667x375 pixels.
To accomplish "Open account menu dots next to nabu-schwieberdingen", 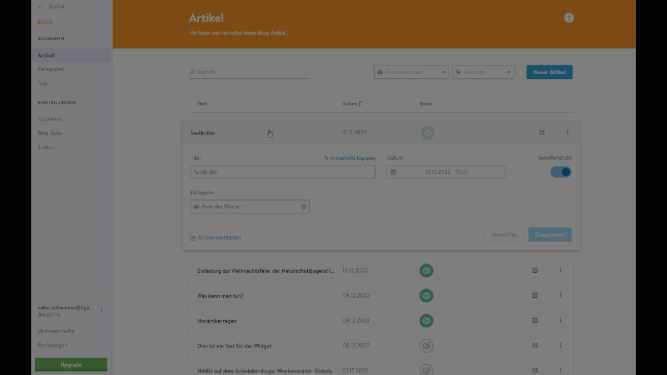I will tap(102, 310).
